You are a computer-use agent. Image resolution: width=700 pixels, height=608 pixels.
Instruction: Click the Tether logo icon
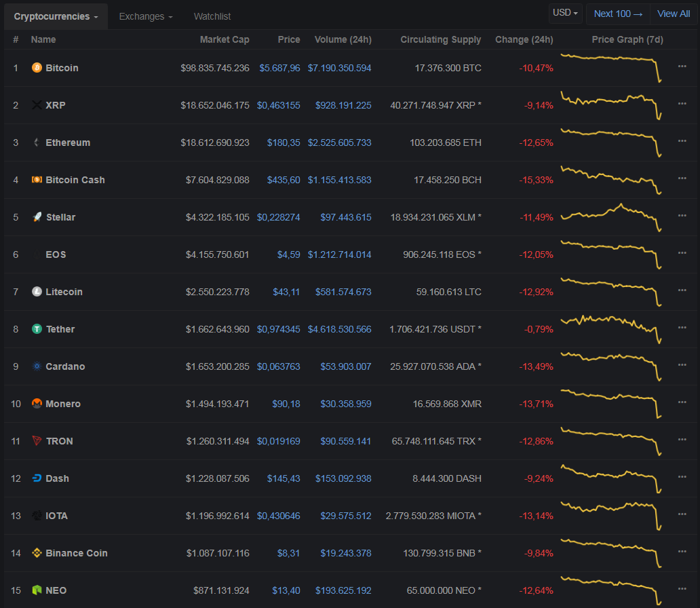tap(37, 329)
